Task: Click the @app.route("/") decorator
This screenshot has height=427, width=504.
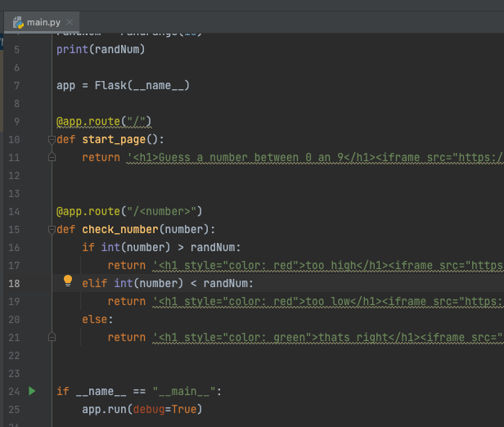Action: (x=104, y=121)
